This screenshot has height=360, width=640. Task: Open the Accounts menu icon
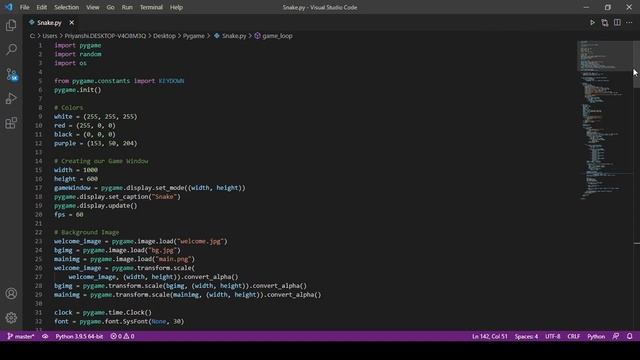click(11, 293)
